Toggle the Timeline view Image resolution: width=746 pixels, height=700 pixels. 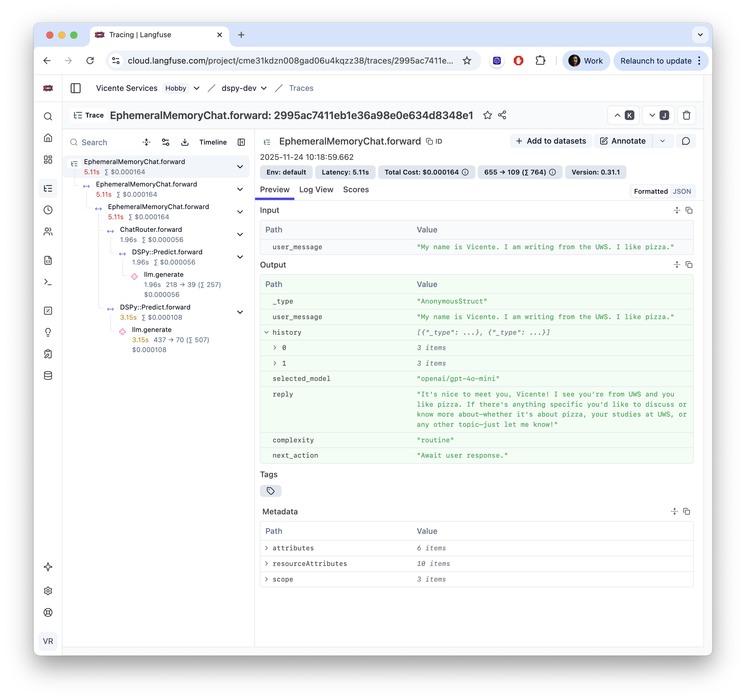click(x=213, y=142)
